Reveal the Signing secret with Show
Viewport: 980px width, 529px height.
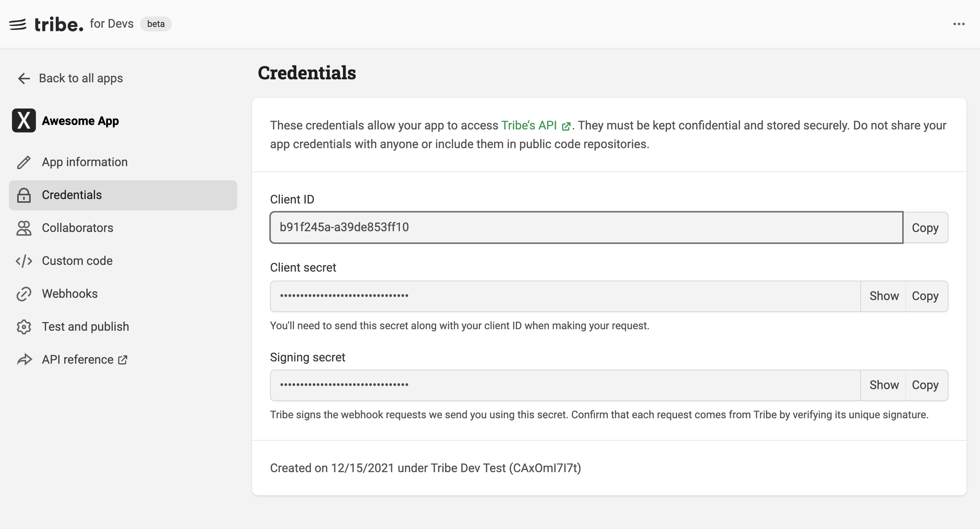tap(884, 385)
